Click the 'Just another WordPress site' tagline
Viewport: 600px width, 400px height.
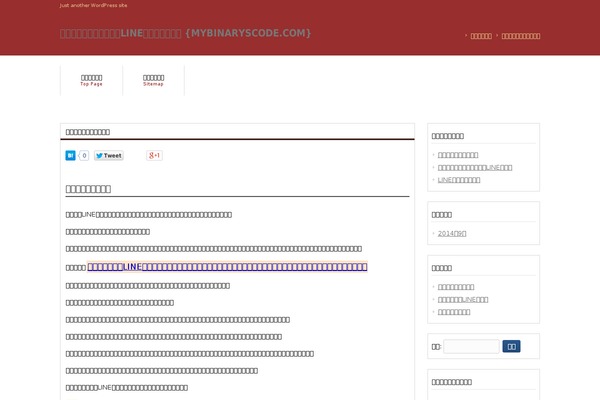pyautogui.click(x=93, y=5)
